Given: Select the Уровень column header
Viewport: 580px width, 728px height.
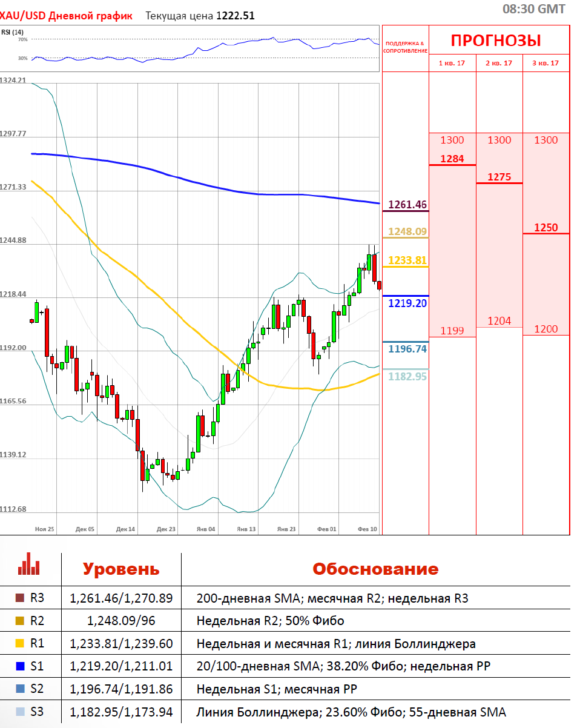Looking at the screenshot, I should point(121,569).
